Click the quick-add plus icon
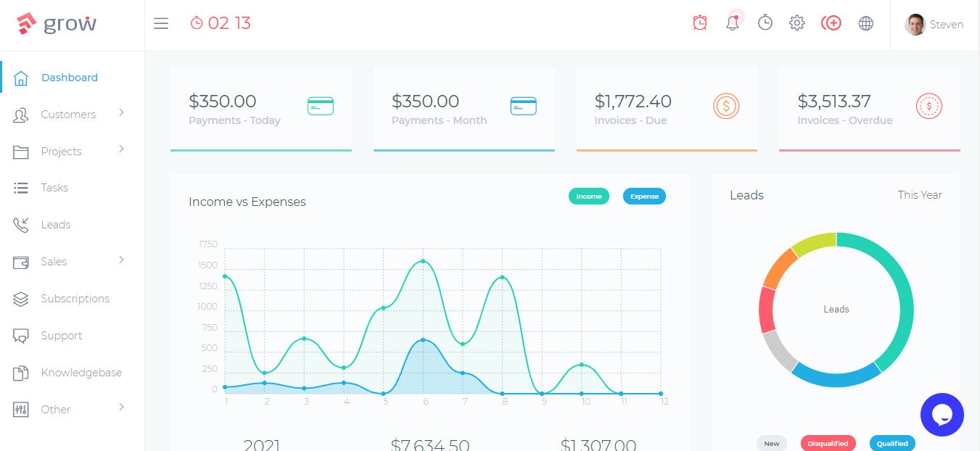The height and width of the screenshot is (451, 980). click(x=831, y=22)
